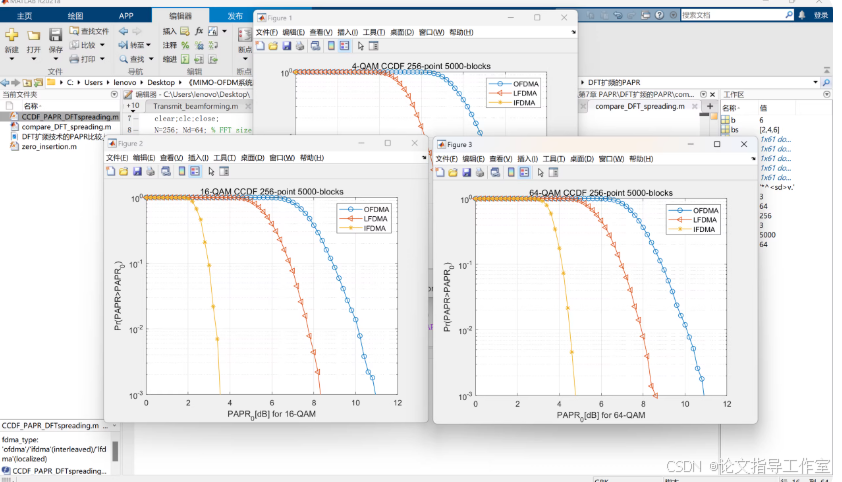
Task: Click the orange code analyzer status indicator
Action: 714,116
